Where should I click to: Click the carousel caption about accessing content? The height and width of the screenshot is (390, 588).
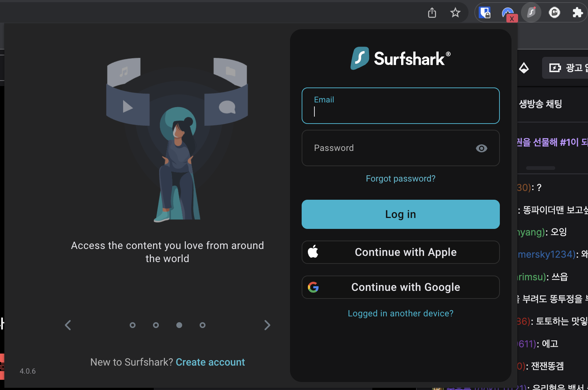(167, 252)
